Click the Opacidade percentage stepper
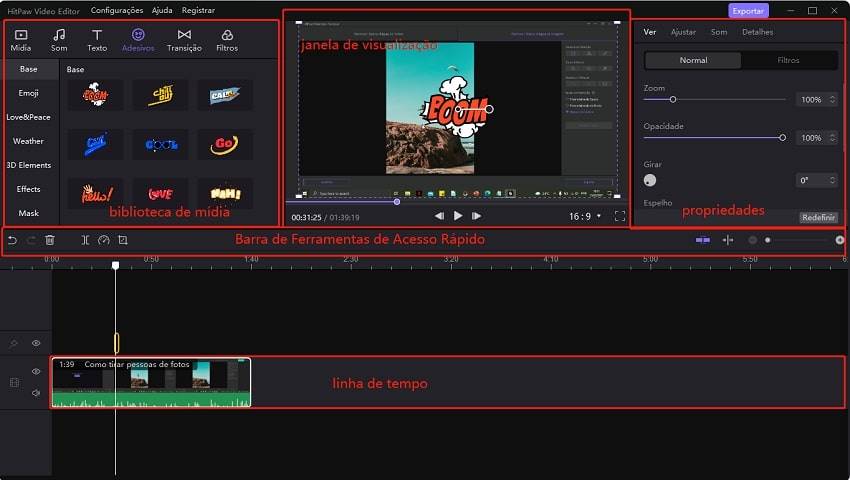The image size is (850, 480). click(833, 138)
